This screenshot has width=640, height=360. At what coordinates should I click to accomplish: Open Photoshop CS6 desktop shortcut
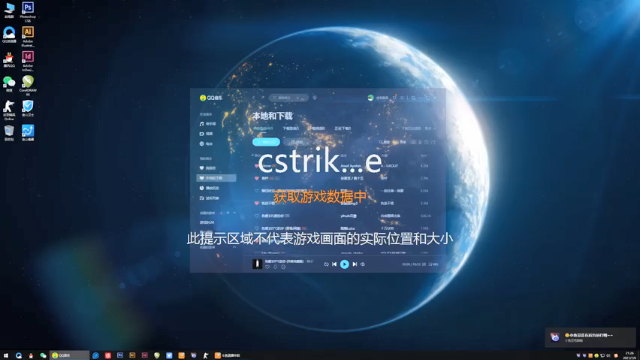tap(28, 12)
